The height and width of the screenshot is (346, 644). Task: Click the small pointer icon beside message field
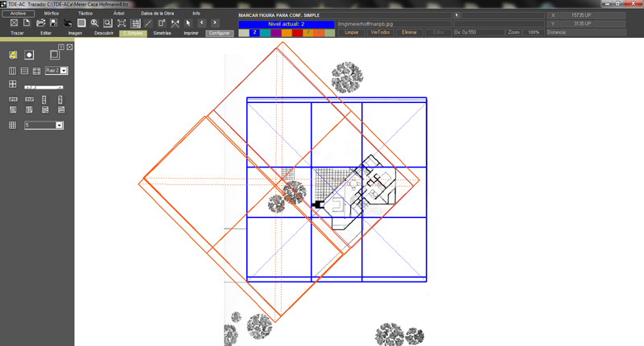click(456, 15)
